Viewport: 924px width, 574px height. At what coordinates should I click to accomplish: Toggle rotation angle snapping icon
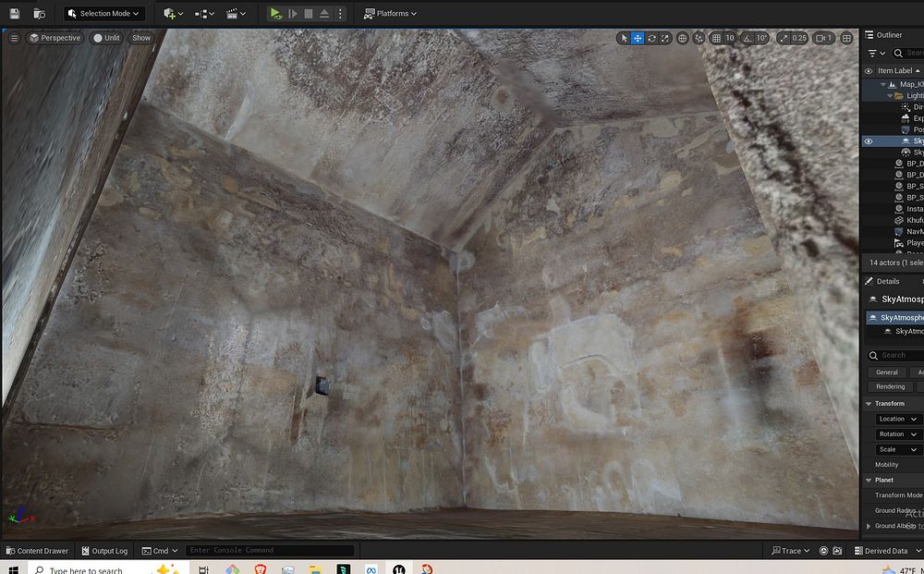[748, 38]
